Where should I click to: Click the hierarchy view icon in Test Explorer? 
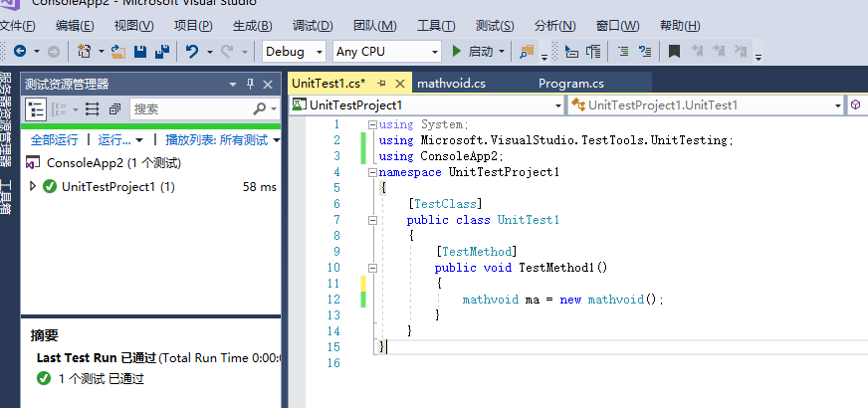[x=36, y=109]
